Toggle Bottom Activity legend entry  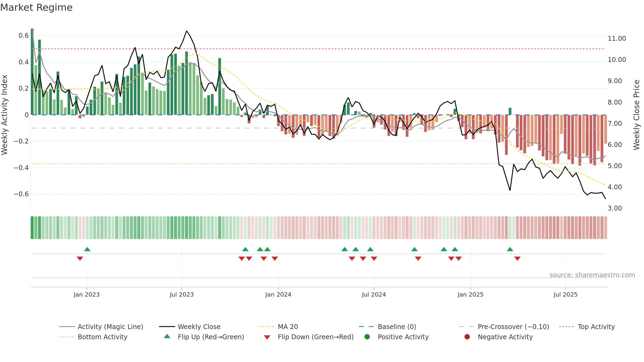coord(93,337)
